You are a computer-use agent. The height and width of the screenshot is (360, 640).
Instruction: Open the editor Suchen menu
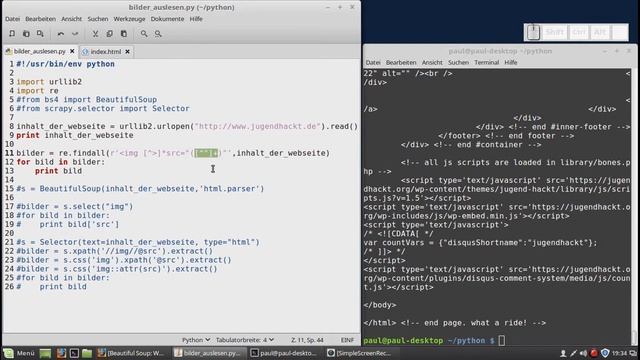(98, 19)
